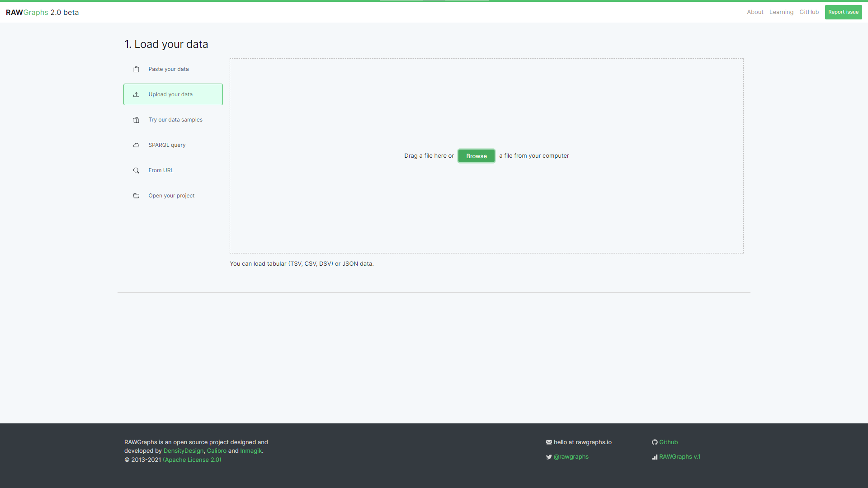
Task: Click the folder icon beside Open your project
Action: tap(136, 196)
